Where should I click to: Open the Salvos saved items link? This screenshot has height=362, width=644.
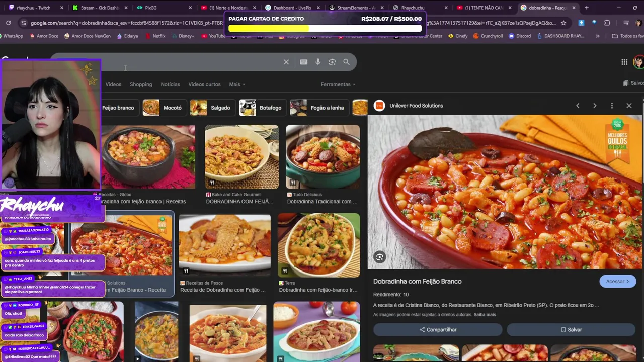(x=633, y=83)
